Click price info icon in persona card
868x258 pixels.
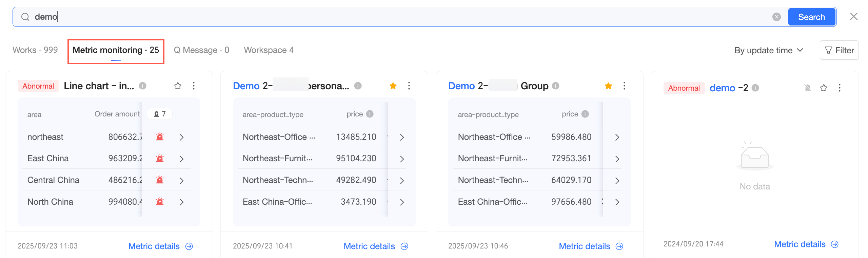[x=370, y=114]
